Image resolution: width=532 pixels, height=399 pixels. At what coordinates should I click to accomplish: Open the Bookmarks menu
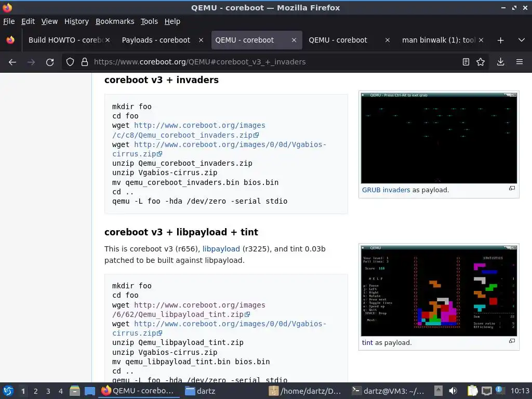[115, 21]
